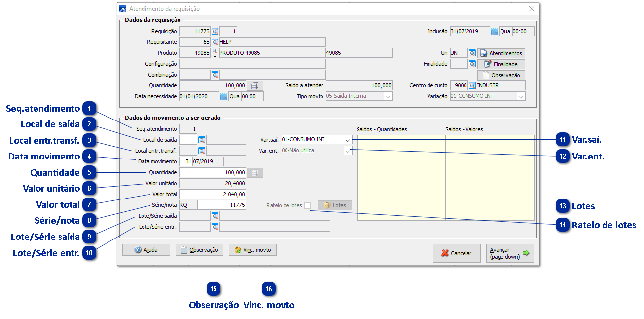Click into the Valor total field

pyautogui.click(x=213, y=194)
